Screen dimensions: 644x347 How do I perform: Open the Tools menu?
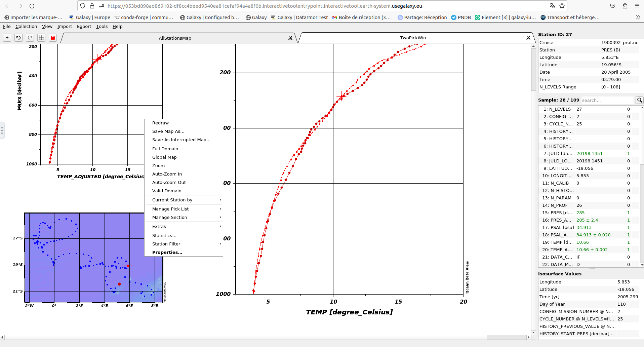pos(102,26)
